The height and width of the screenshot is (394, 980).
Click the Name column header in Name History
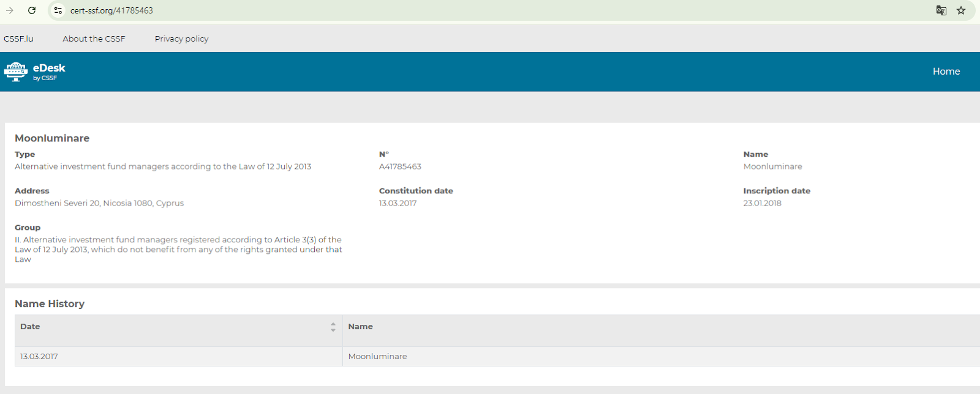click(360, 327)
